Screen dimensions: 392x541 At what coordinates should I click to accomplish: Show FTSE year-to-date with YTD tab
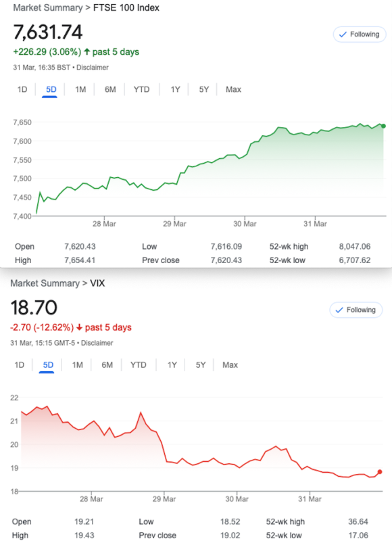coord(141,90)
